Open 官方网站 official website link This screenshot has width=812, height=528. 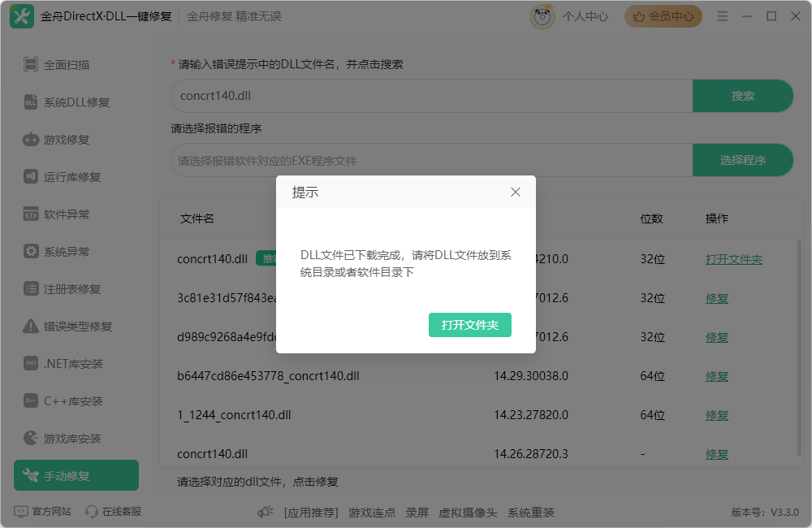[51, 512]
